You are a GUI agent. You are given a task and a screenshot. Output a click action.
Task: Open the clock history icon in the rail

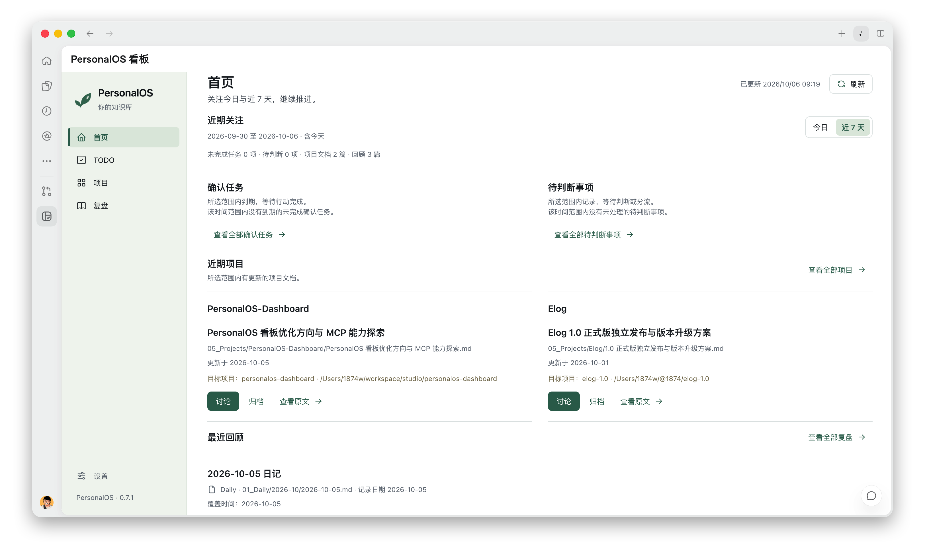46,111
